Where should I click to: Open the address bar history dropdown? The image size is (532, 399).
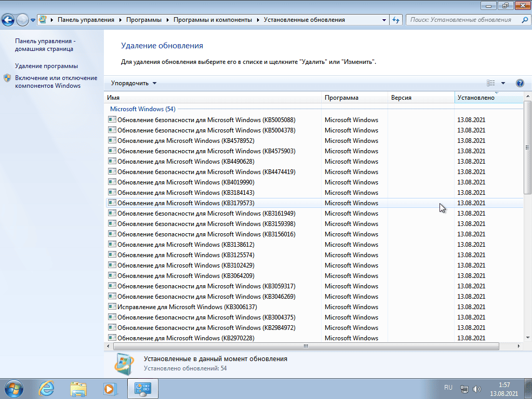coord(384,20)
